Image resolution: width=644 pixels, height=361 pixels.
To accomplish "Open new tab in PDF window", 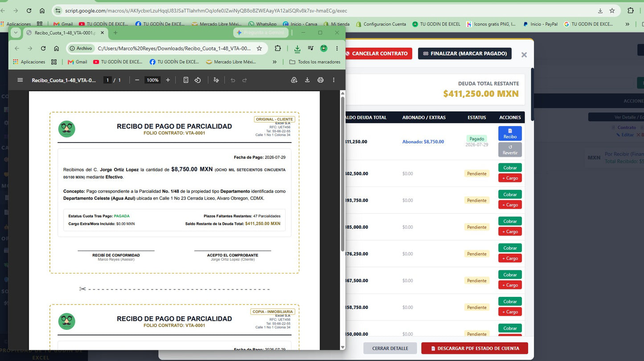I will pyautogui.click(x=115, y=32).
